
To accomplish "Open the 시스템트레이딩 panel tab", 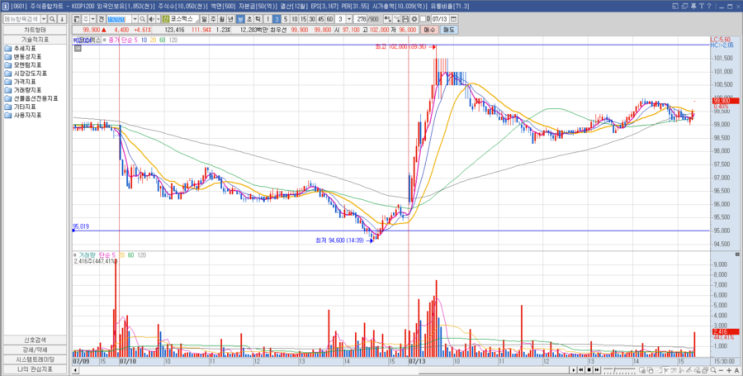I will point(35,359).
